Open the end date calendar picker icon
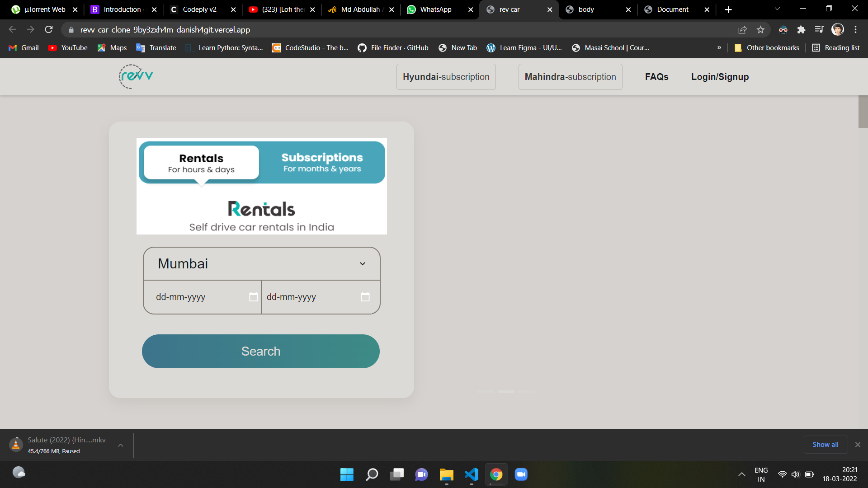 click(365, 297)
